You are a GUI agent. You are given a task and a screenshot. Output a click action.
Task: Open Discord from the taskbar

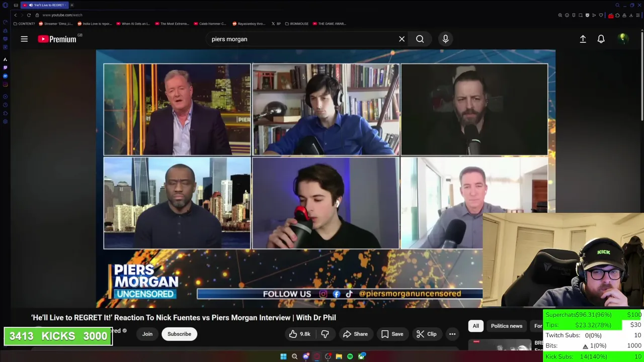(306, 356)
